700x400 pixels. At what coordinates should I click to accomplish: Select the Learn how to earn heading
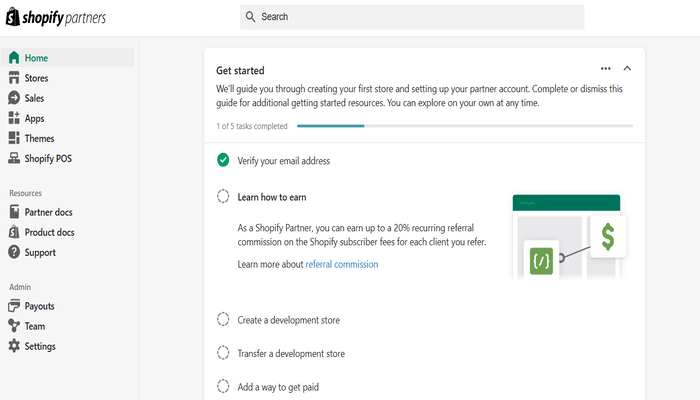(272, 197)
